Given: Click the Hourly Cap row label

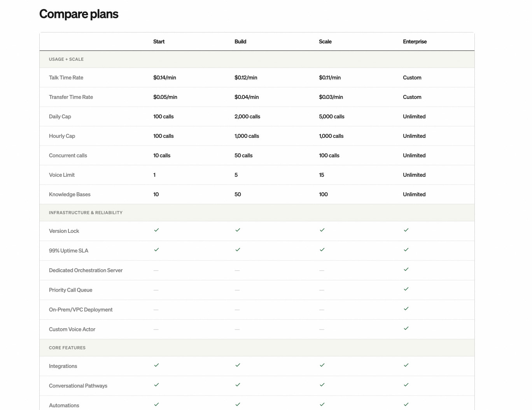Looking at the screenshot, I should 62,136.
